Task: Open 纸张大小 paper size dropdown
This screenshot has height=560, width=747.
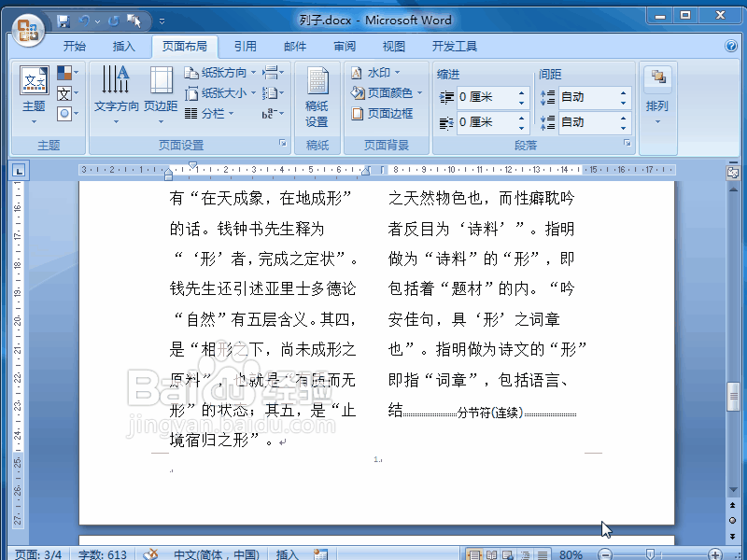Action: [220, 93]
